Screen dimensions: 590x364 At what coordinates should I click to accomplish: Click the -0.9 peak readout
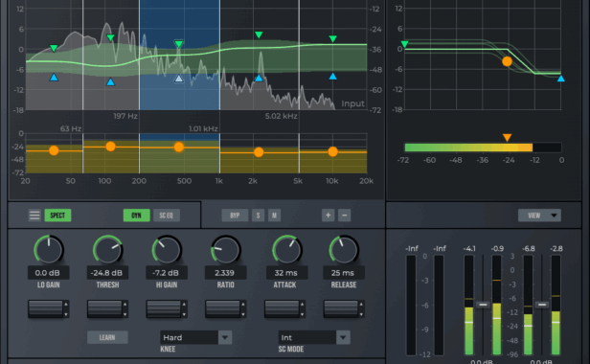click(x=497, y=248)
